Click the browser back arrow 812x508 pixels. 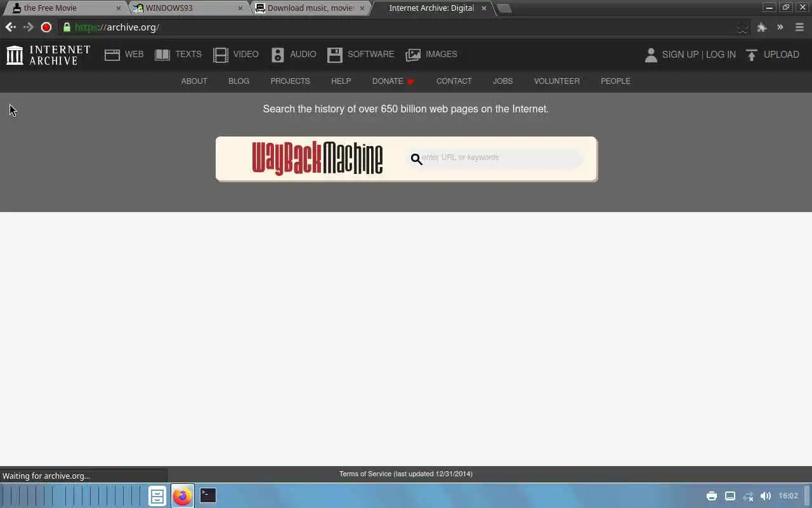pos(10,27)
